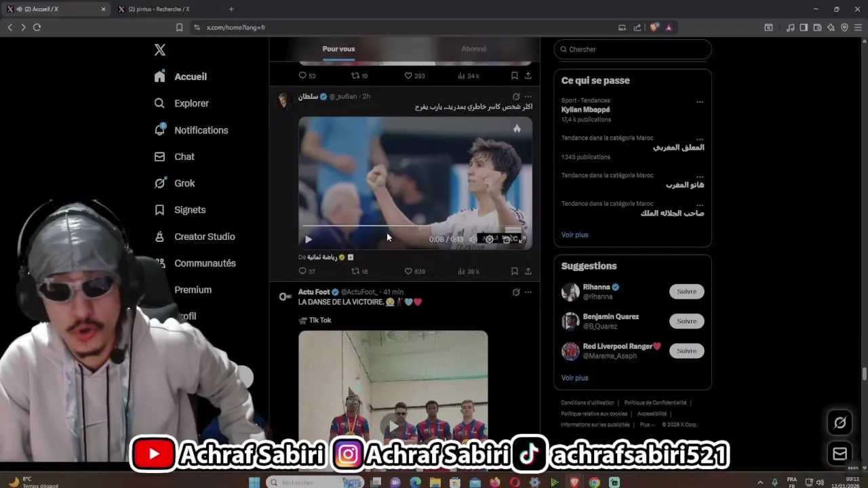This screenshot has width=868, height=488.
Task: Open the floating messages envelope button
Action: [840, 454]
